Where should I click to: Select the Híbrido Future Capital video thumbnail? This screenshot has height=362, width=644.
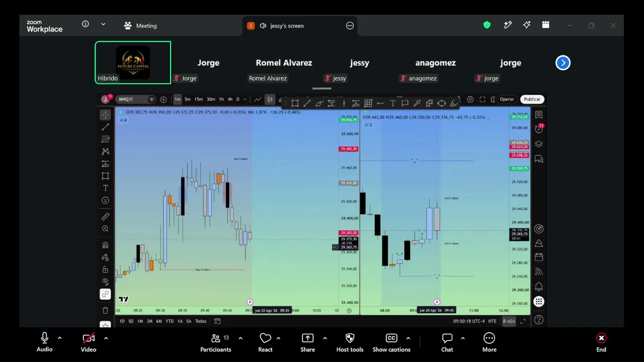click(133, 62)
